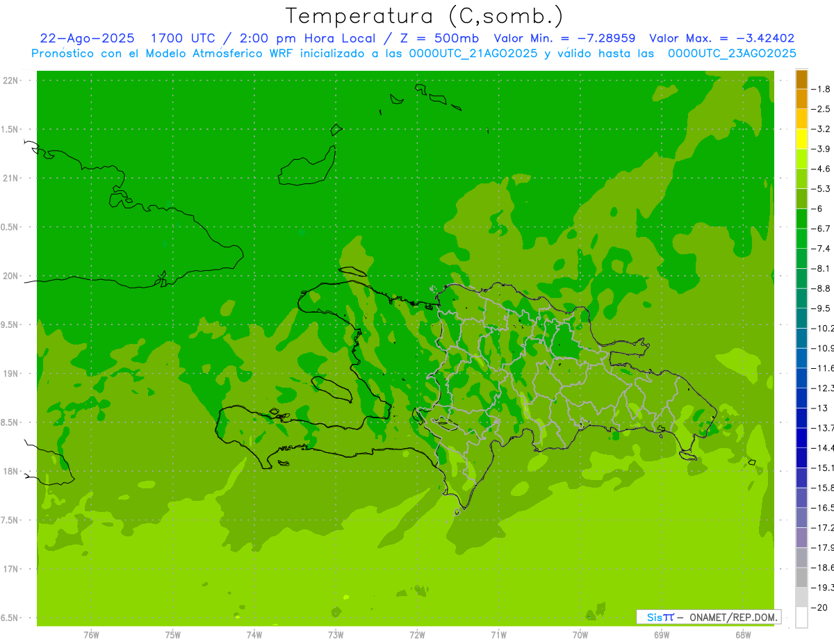Click the '-5.3' colorbar value
The height and width of the screenshot is (644, 834).
pos(821,189)
